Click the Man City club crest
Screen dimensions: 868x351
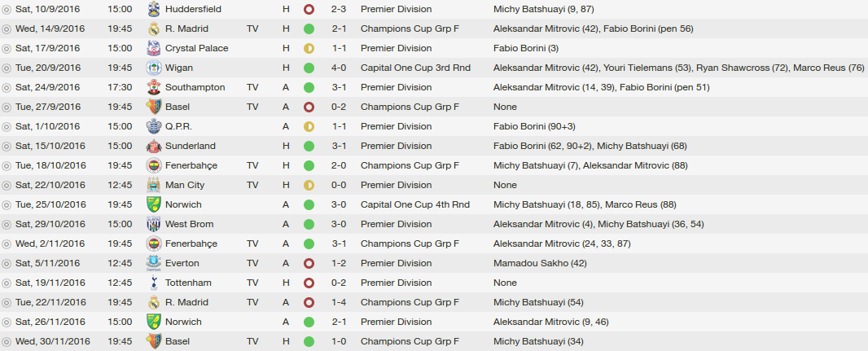[154, 185]
